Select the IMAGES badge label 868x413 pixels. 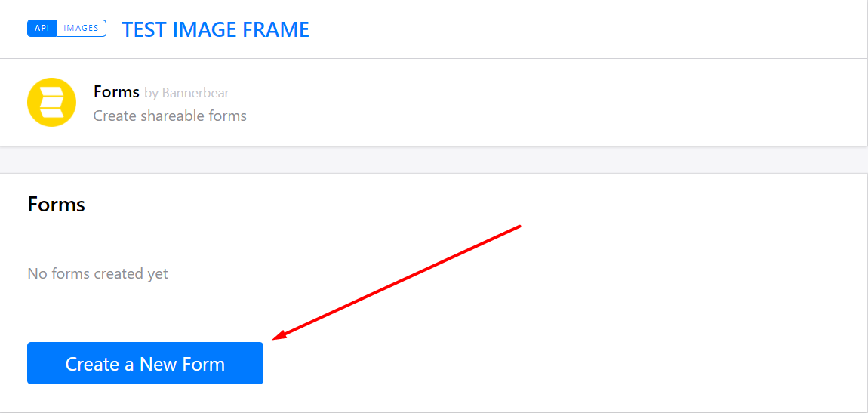(81, 29)
